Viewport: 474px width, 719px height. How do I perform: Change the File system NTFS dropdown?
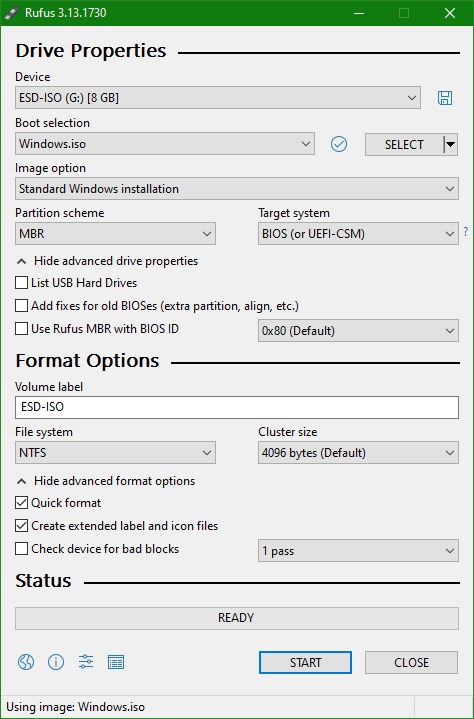(115, 453)
